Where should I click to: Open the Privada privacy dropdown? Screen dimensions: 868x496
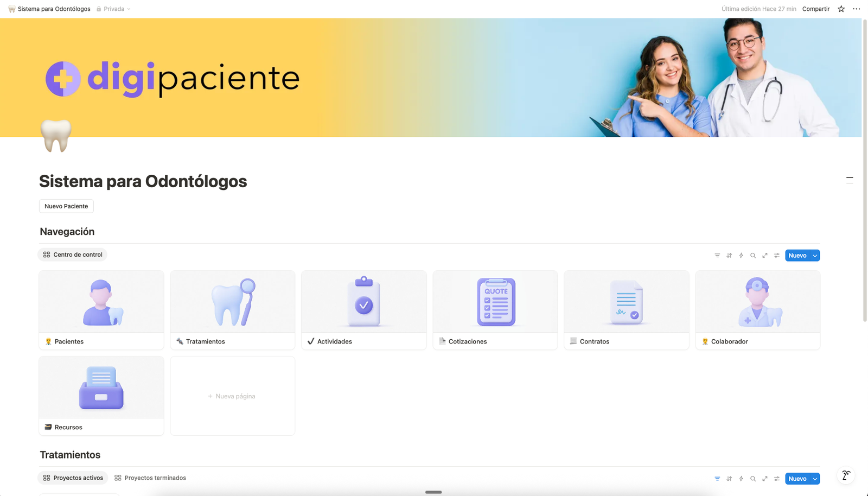click(x=113, y=9)
